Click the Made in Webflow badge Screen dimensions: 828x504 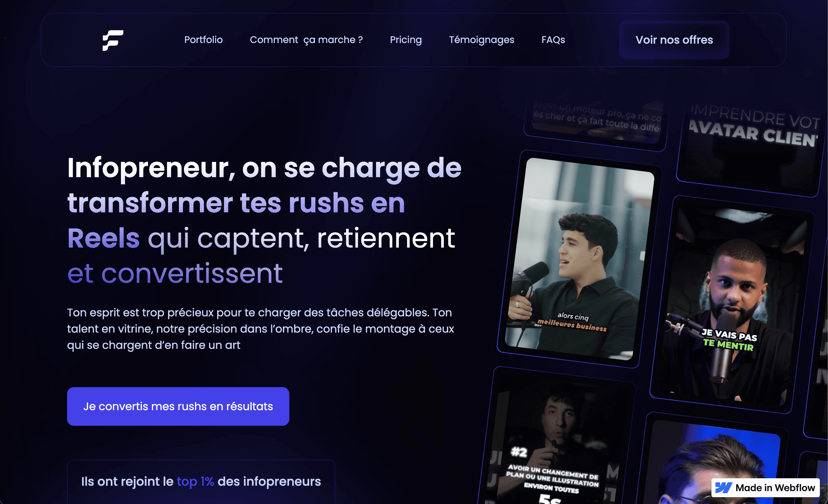(x=766, y=488)
